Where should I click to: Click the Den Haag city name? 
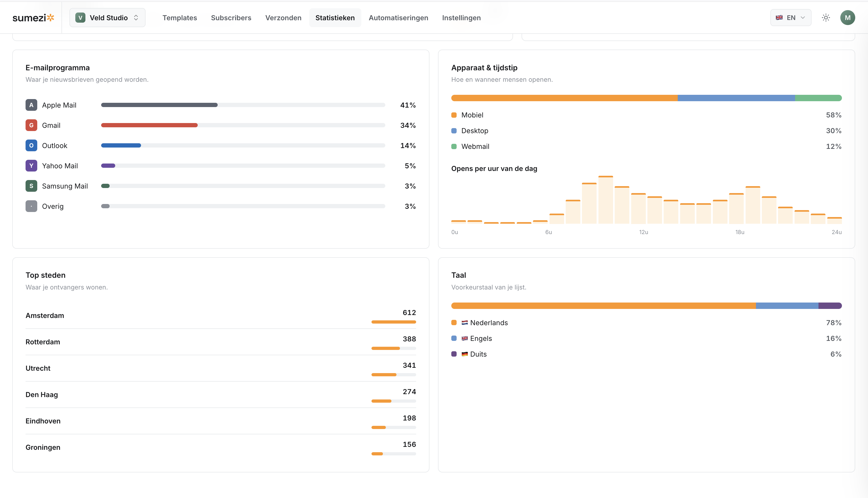(x=42, y=395)
